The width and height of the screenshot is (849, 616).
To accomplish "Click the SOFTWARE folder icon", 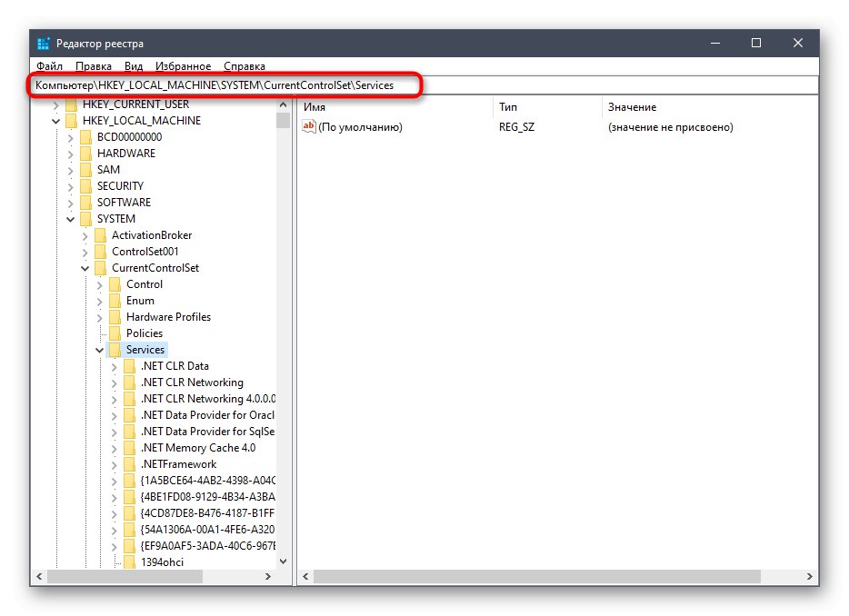I will click(x=85, y=203).
